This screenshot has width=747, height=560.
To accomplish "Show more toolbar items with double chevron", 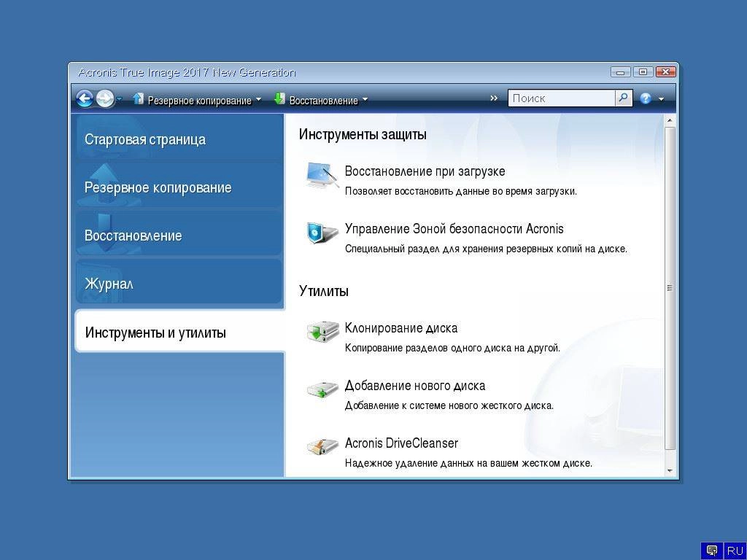I will pyautogui.click(x=494, y=98).
